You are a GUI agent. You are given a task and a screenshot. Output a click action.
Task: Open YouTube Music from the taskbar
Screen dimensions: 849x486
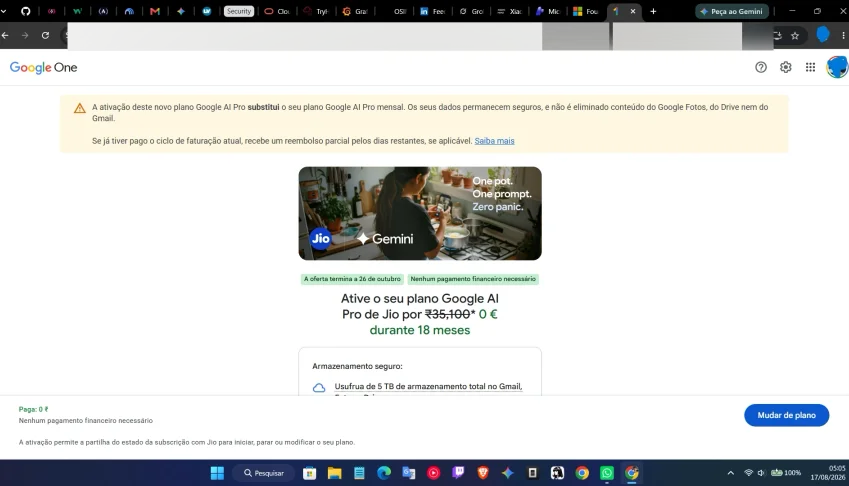[x=434, y=473]
